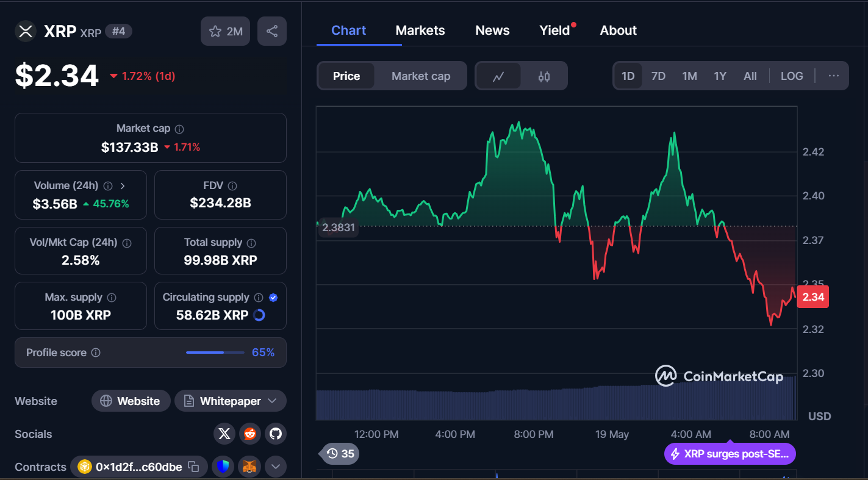The image size is (868, 480).
Task: Click the red 2.34 current price label
Action: pos(813,297)
